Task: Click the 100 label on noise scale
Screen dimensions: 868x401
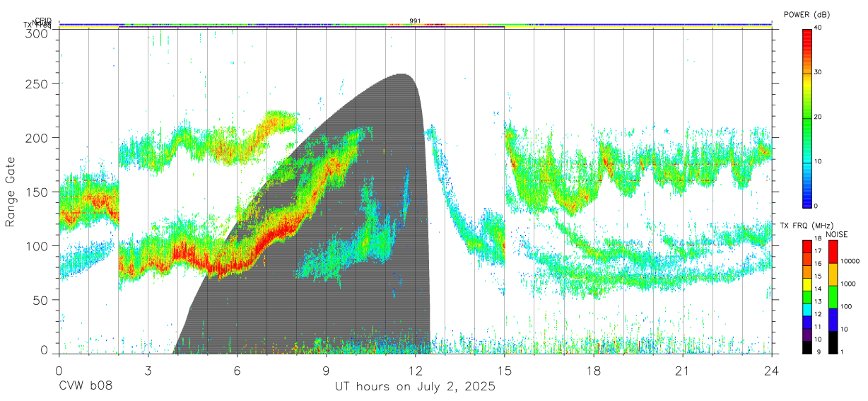Action: 846,307
